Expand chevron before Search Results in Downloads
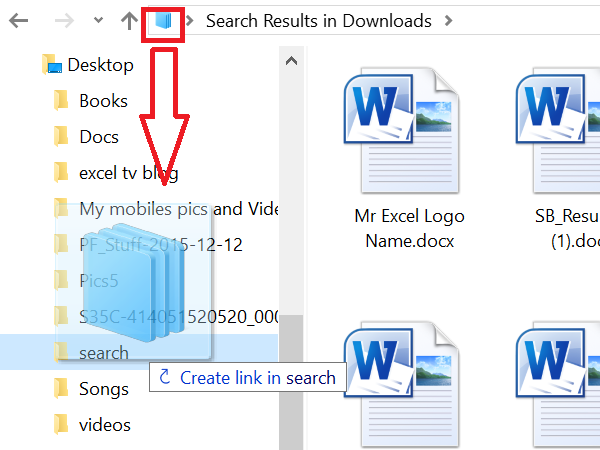 [189, 21]
